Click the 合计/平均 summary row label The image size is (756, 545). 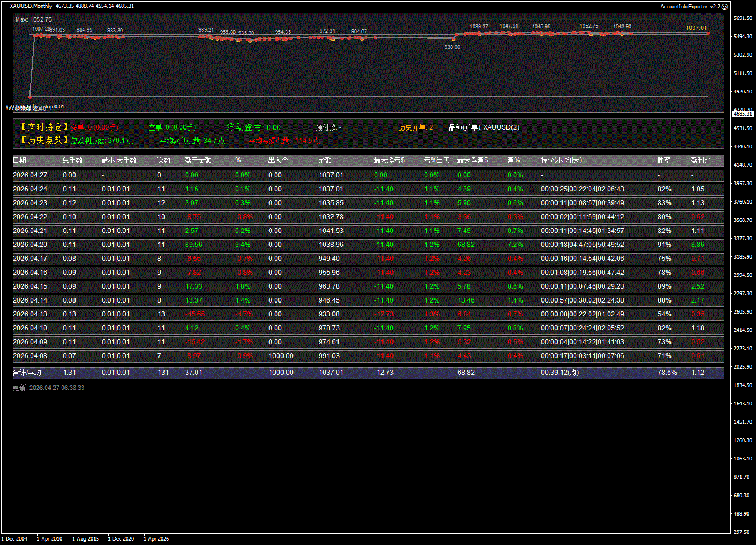pyautogui.click(x=27, y=373)
